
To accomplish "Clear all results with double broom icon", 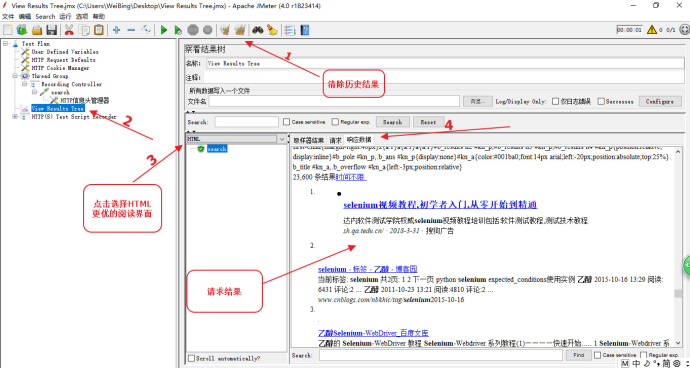I will coord(240,30).
